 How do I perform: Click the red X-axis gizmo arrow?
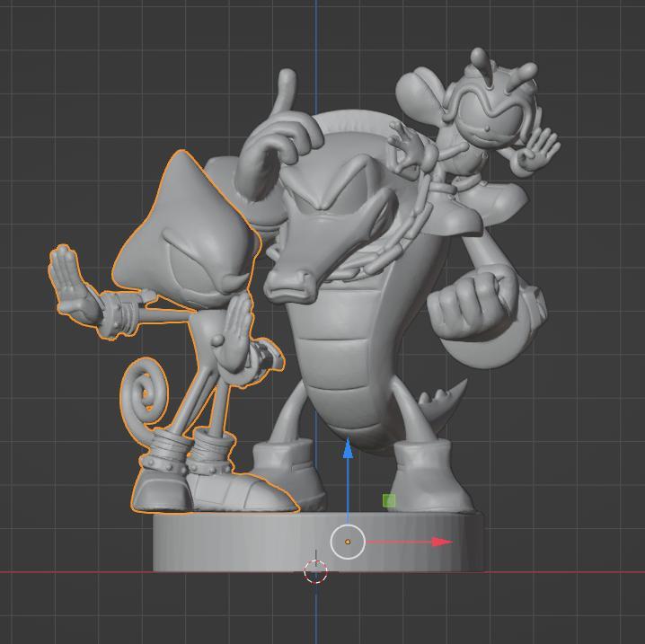click(442, 542)
